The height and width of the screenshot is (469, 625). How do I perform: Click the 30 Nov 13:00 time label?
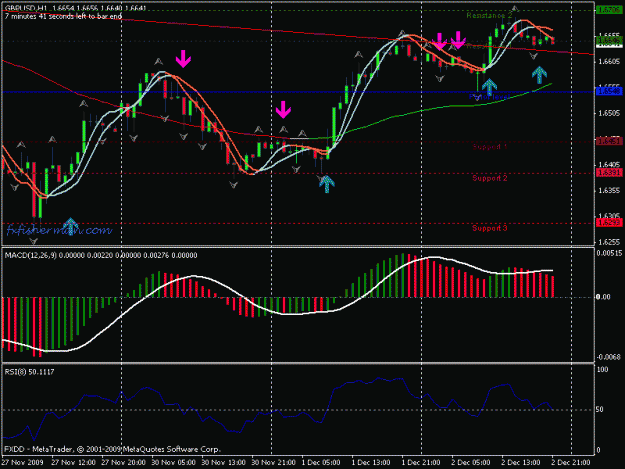coord(224,462)
